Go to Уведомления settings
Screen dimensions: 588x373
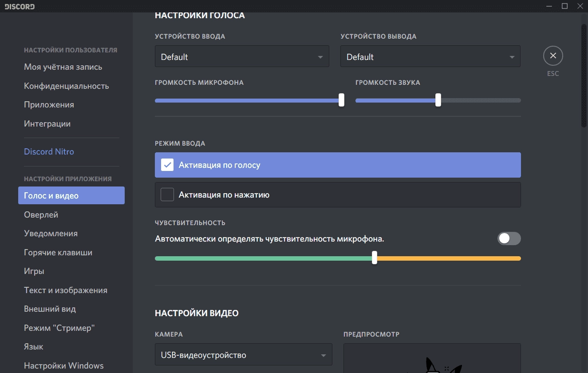tap(51, 234)
